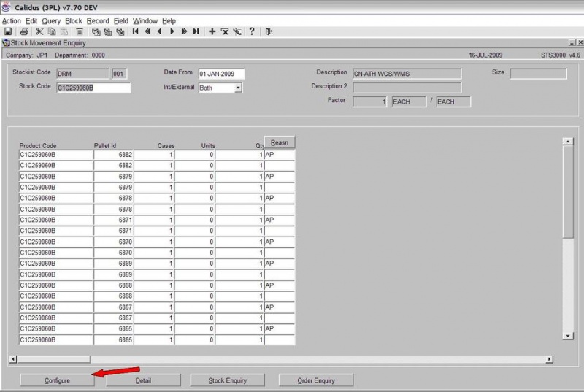This screenshot has height=392, width=584.
Task: Click the Date From input field
Action: [221, 74]
